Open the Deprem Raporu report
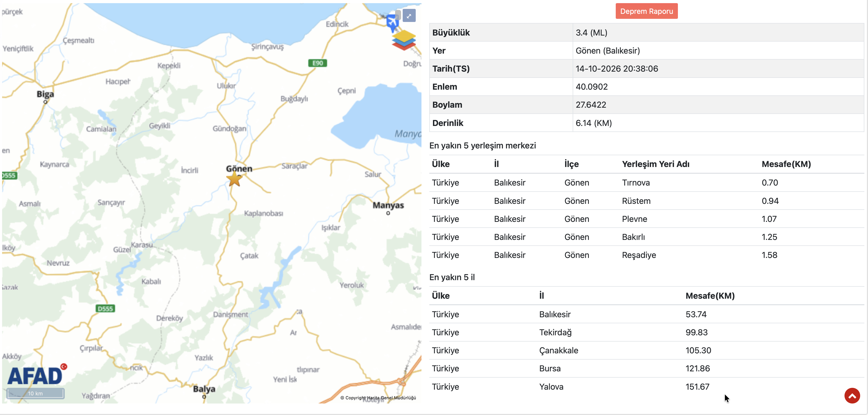Viewport: 868px width, 415px height. (x=646, y=11)
